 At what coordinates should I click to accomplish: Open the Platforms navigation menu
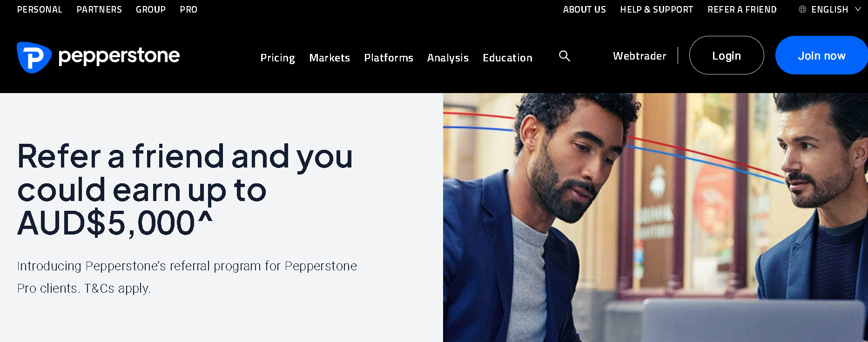[x=389, y=58]
